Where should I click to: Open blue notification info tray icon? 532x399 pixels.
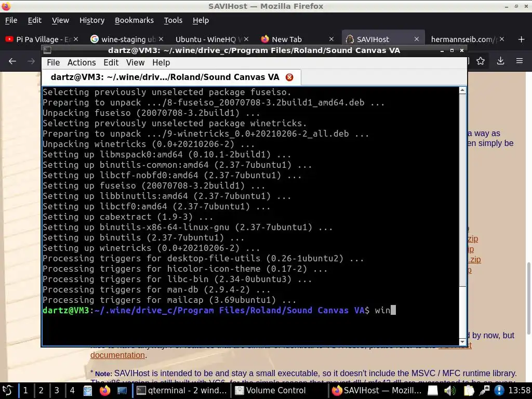tap(499, 391)
